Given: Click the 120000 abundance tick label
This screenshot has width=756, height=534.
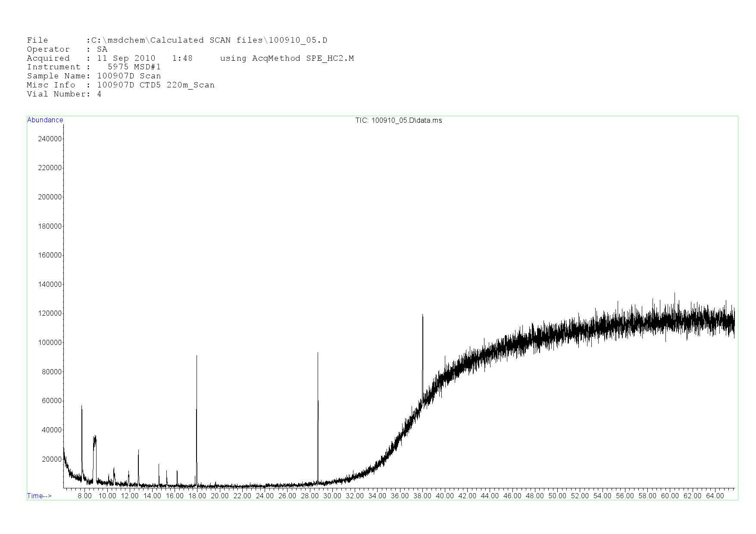Looking at the screenshot, I should [50, 314].
